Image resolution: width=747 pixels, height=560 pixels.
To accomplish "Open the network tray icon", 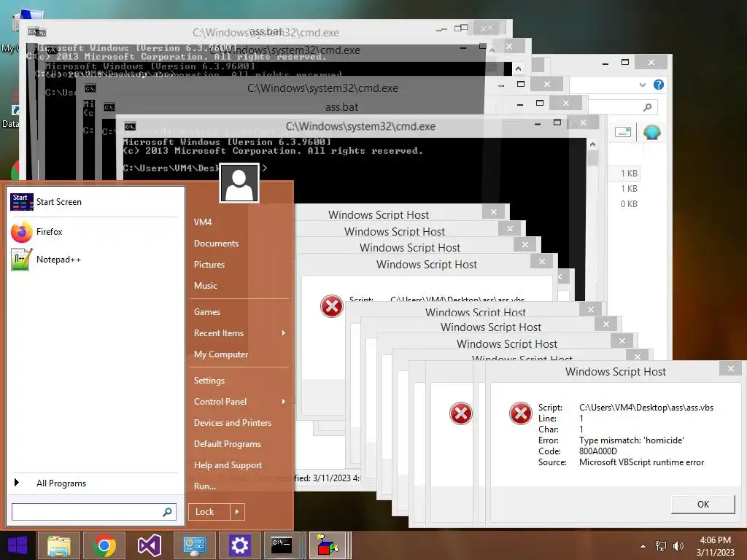I will [x=661, y=546].
